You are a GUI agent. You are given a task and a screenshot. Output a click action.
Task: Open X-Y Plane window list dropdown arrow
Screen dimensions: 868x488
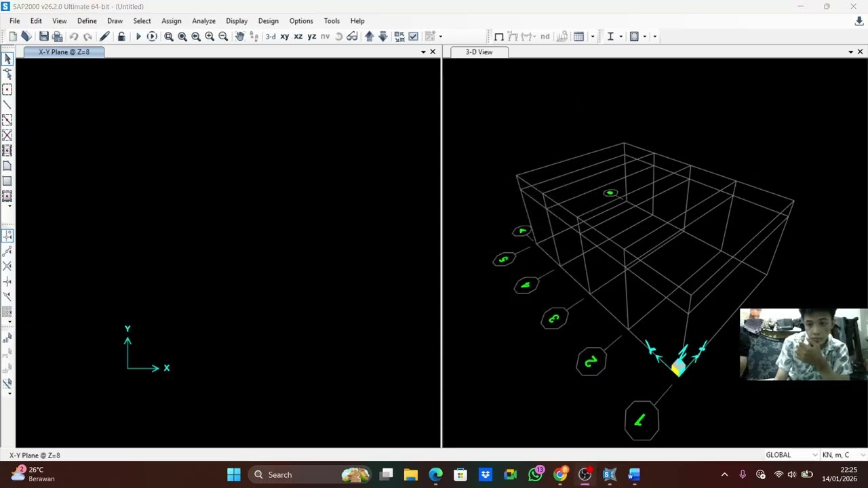tap(423, 52)
